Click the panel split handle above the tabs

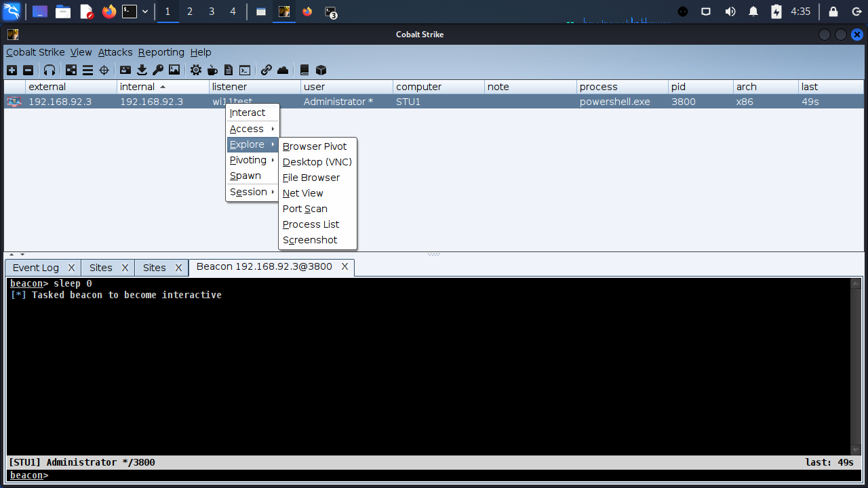434,254
